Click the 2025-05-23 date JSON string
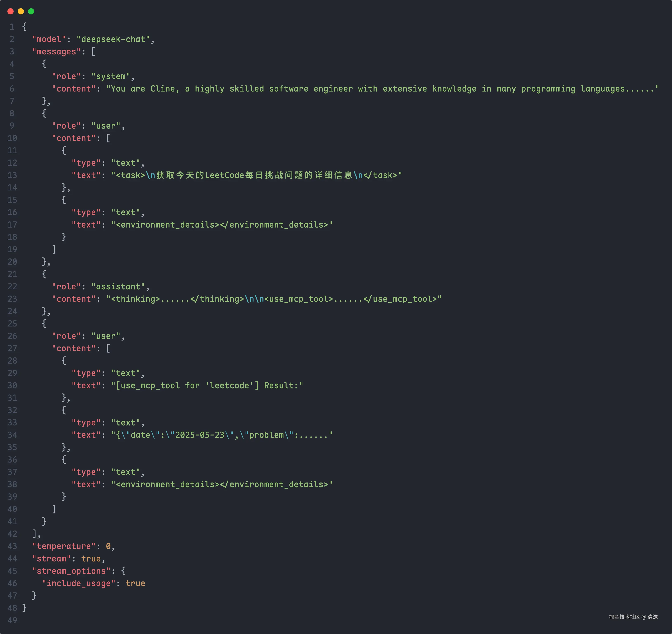The image size is (672, 634). pos(222,435)
